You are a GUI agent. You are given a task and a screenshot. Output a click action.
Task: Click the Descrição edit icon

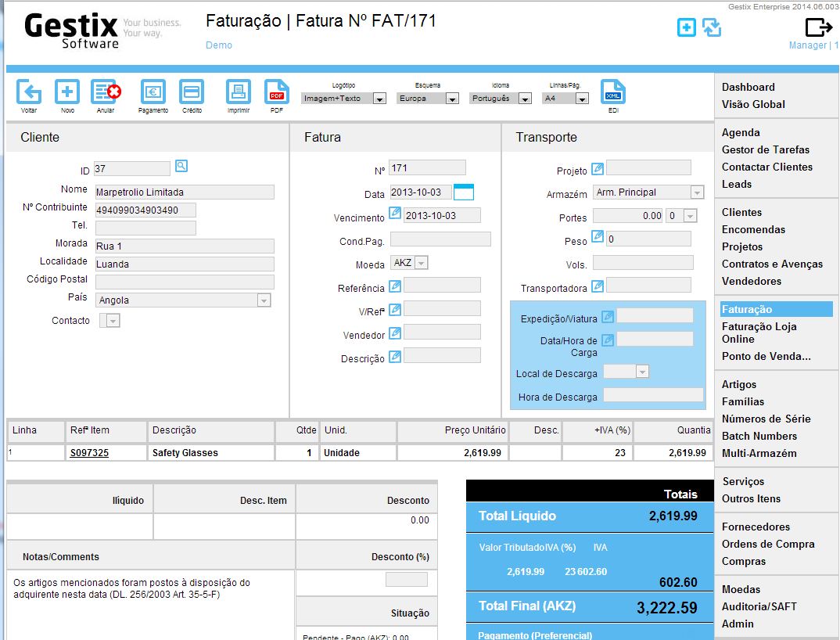click(x=395, y=357)
